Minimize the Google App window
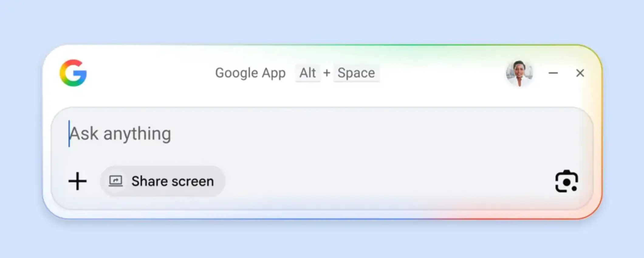 tap(553, 73)
